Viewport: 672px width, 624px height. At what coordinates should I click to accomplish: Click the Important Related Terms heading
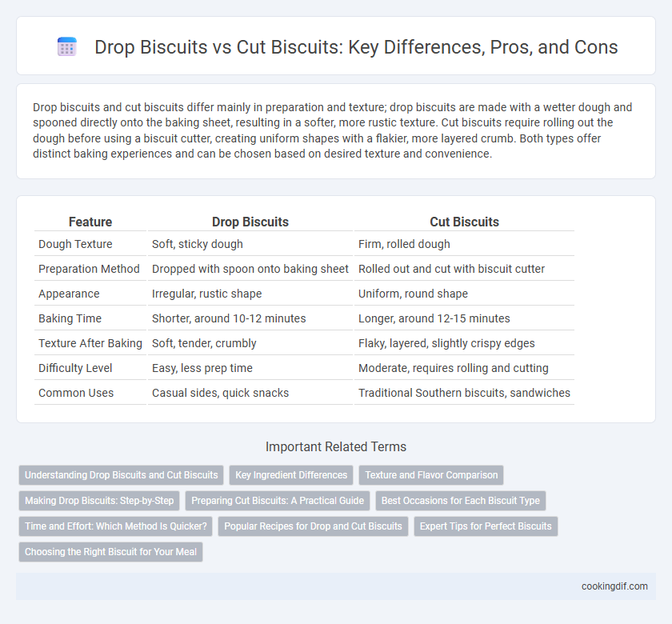point(336,446)
